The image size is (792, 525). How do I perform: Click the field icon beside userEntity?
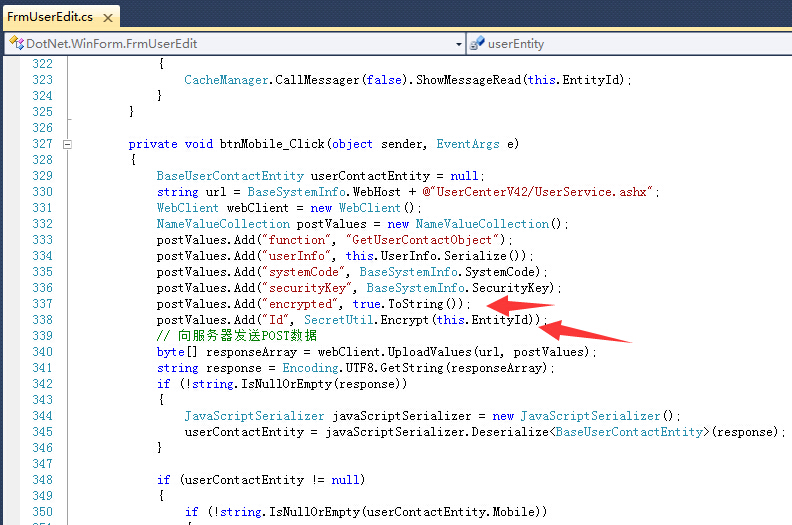[x=477, y=43]
